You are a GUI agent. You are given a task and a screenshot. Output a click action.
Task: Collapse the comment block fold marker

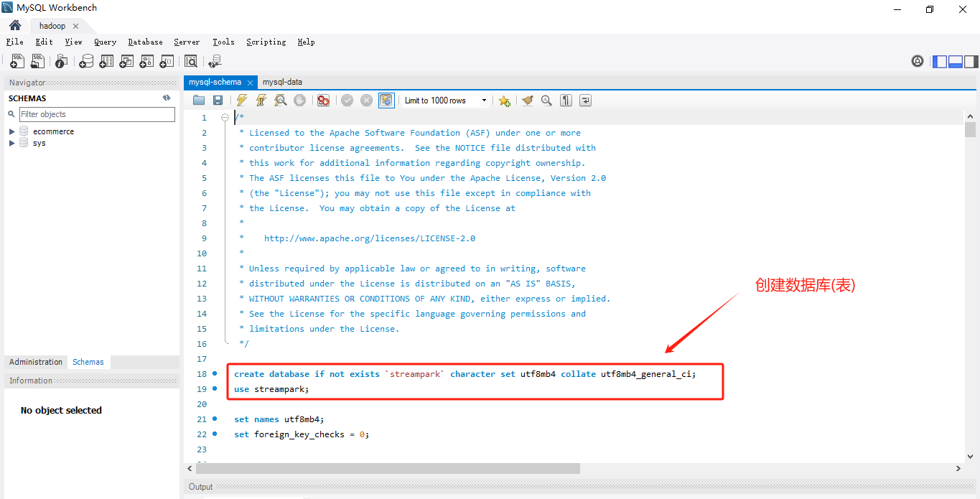[x=225, y=118]
